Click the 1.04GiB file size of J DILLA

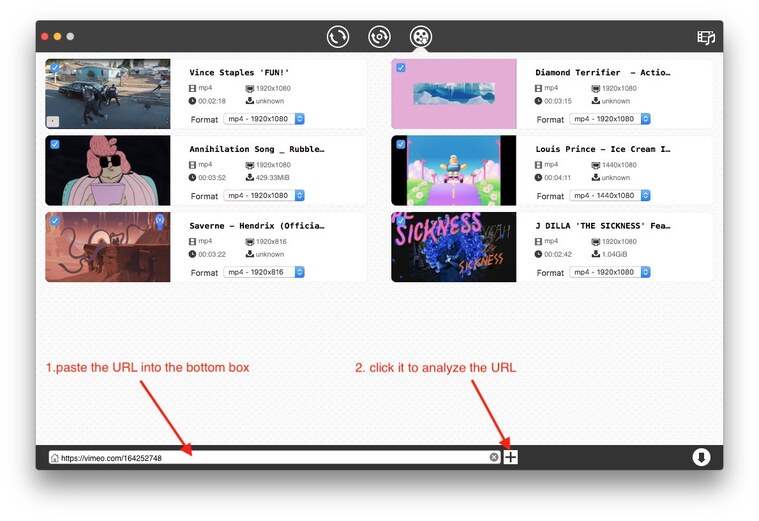tap(614, 254)
